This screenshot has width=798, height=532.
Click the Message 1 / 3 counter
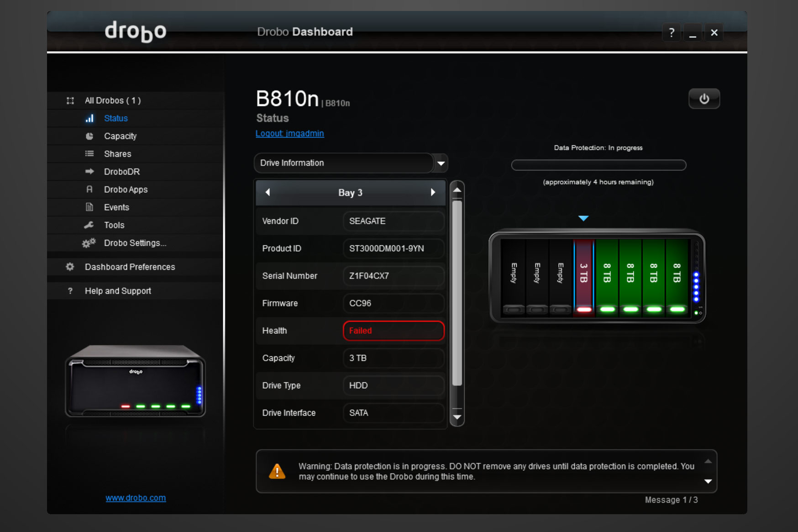point(671,500)
